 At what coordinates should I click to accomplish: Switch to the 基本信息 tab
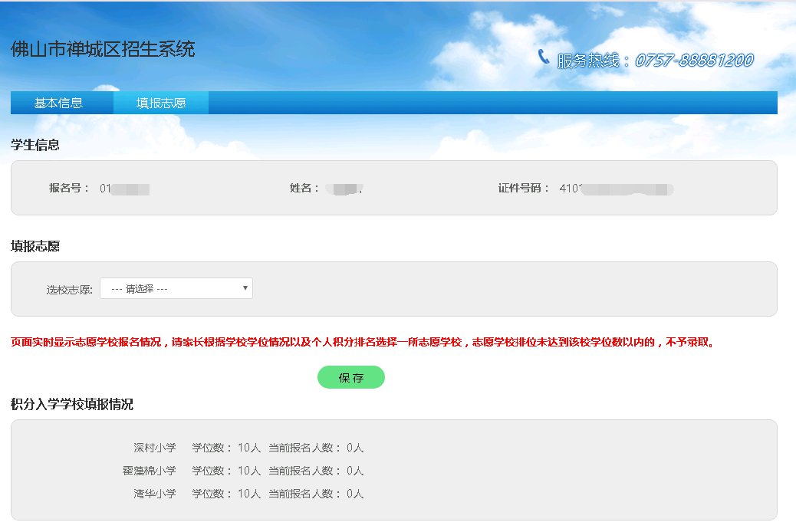tap(58, 103)
